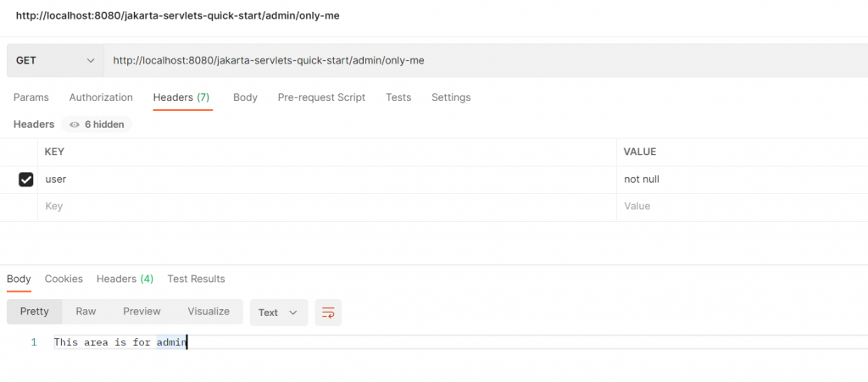Uncheck the user header checkbox

coord(26,180)
